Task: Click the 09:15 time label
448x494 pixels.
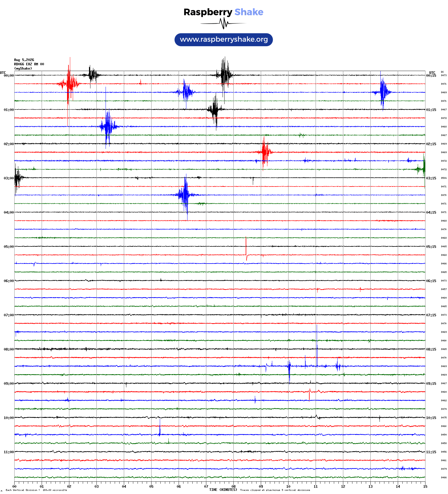Action: click(x=431, y=384)
